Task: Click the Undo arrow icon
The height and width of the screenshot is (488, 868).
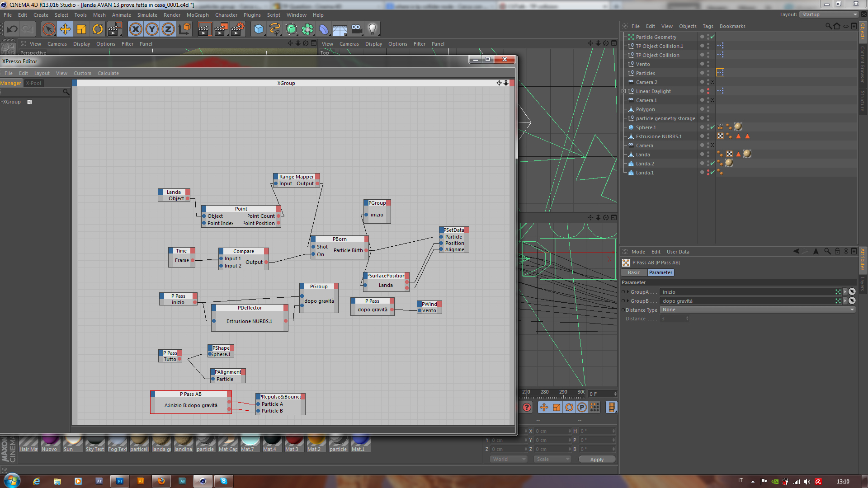Action: click(12, 29)
